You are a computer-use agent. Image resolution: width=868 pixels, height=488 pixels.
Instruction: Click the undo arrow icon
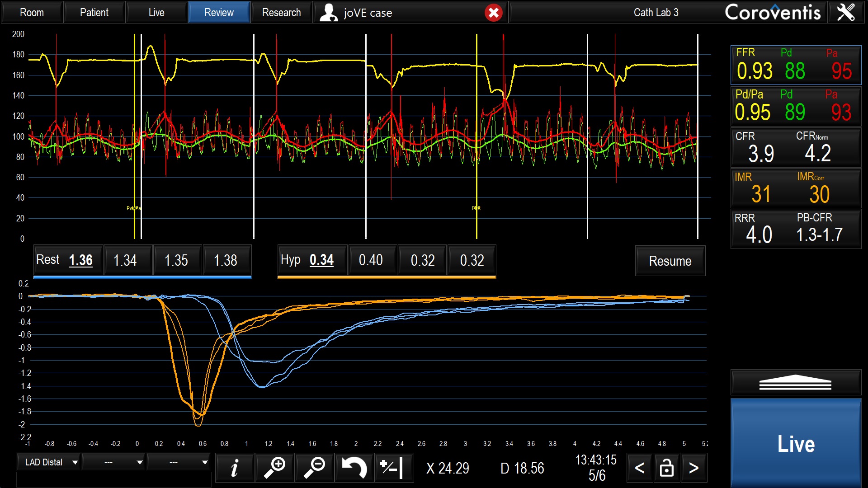pos(354,468)
